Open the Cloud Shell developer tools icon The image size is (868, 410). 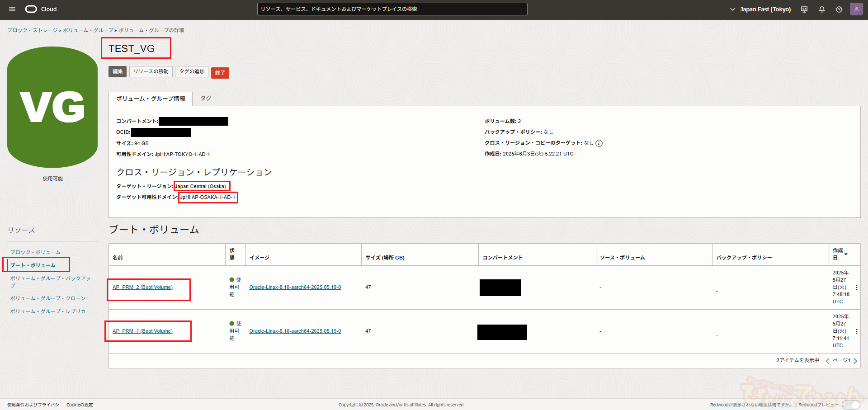point(804,9)
